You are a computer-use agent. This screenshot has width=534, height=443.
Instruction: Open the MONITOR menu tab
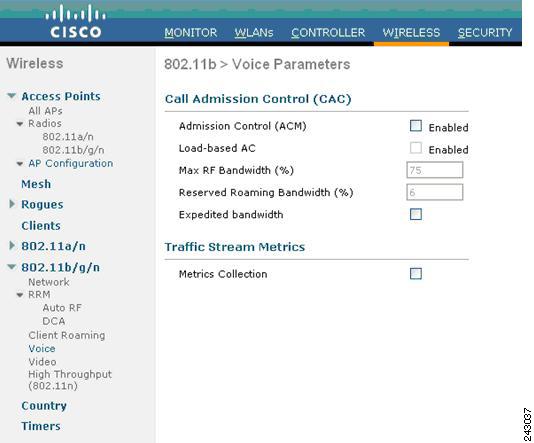190,33
